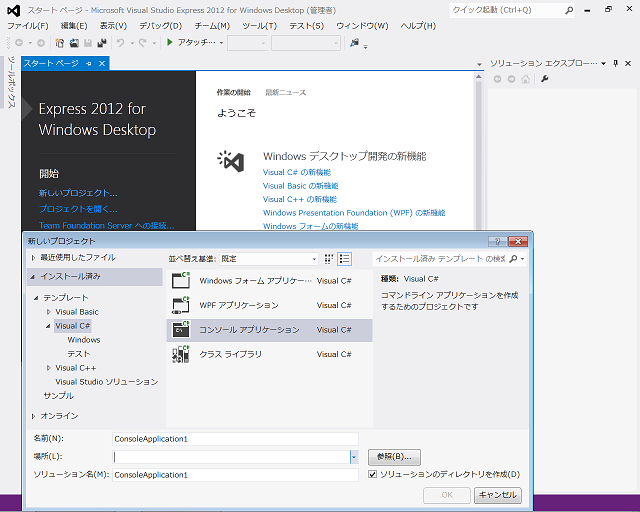The image size is (640, 512).
Task: Switch templates to small icons view
Action: point(329,259)
